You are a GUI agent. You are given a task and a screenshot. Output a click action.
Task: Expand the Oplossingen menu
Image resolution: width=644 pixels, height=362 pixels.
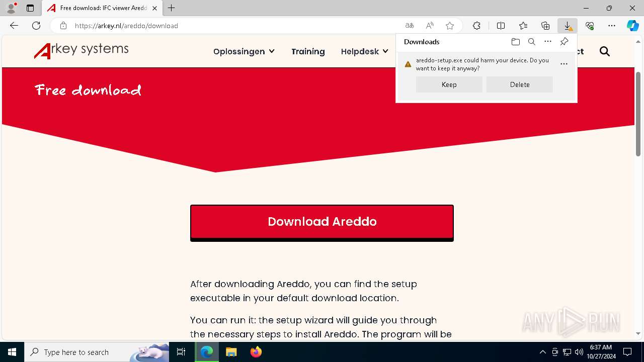(x=244, y=51)
